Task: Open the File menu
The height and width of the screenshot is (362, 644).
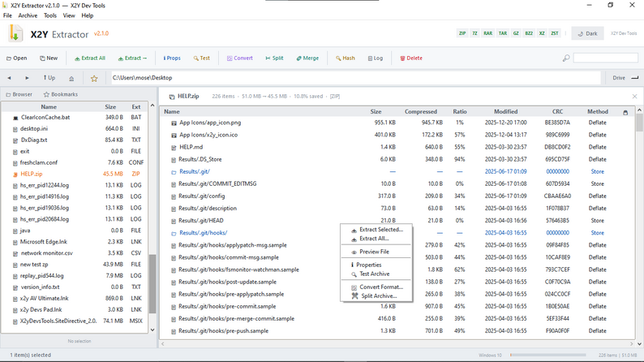Action: click(7, 15)
